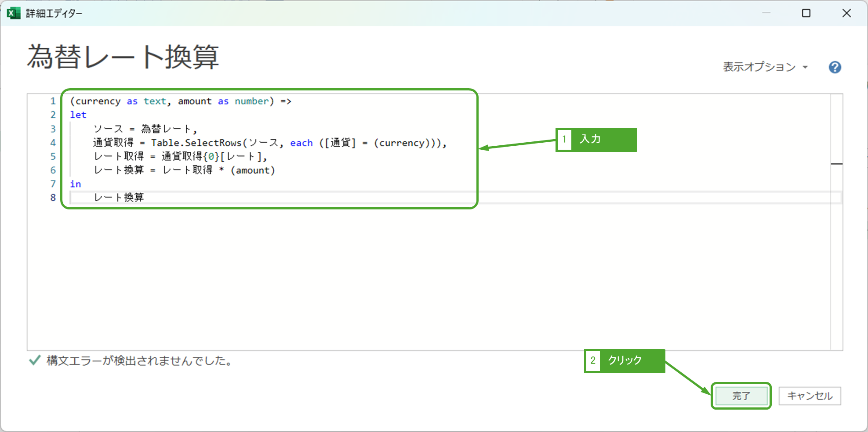Click the 'in' keyword on line 7
Image resolution: width=868 pixels, height=432 pixels.
coord(76,184)
